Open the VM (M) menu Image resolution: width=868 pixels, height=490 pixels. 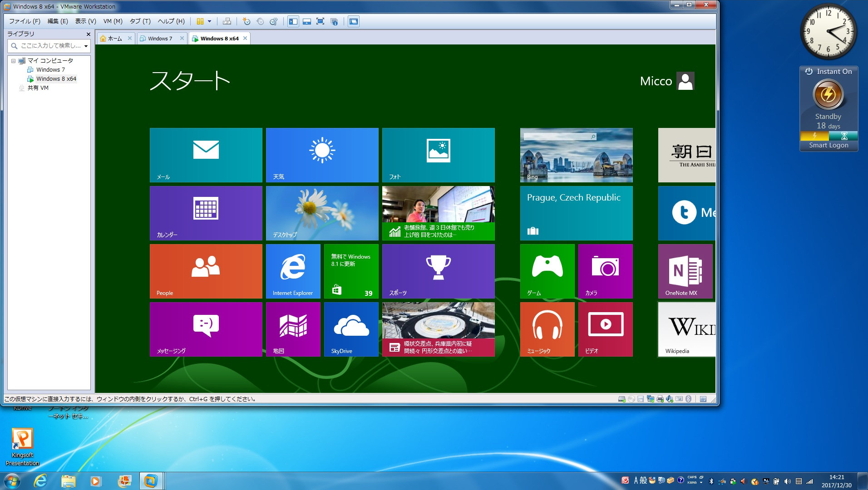click(113, 21)
